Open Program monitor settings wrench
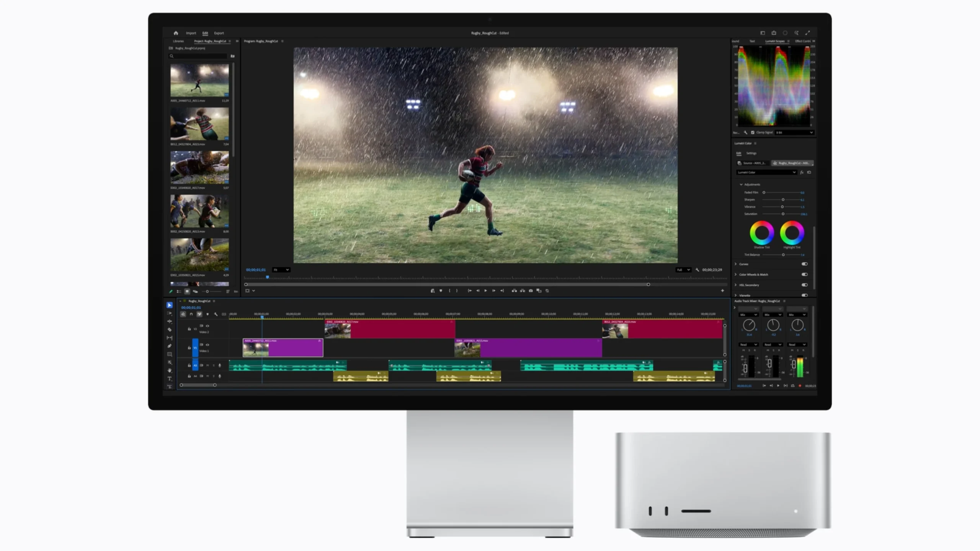980x551 pixels. pos(697,270)
